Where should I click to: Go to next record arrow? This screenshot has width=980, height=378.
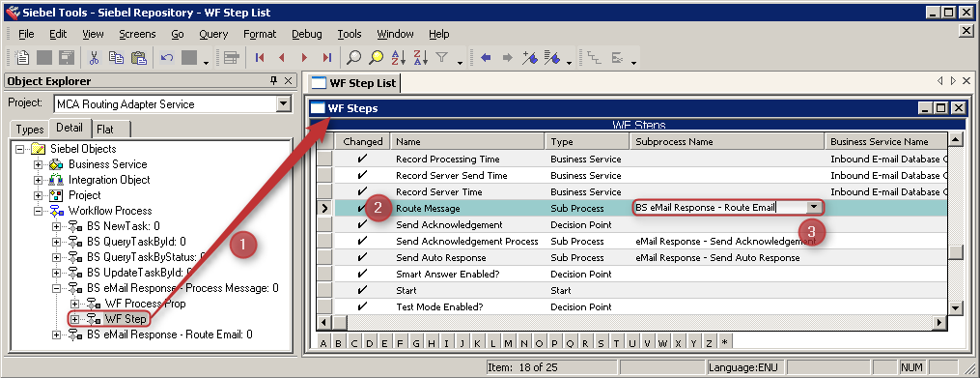click(304, 58)
